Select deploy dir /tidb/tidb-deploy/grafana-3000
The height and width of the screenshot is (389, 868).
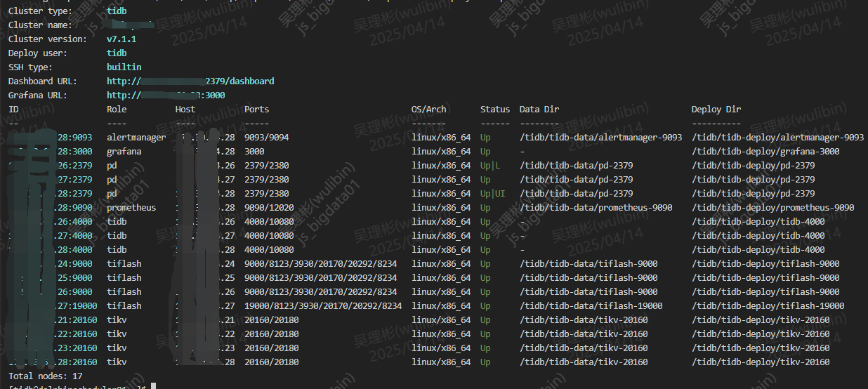[x=765, y=152]
